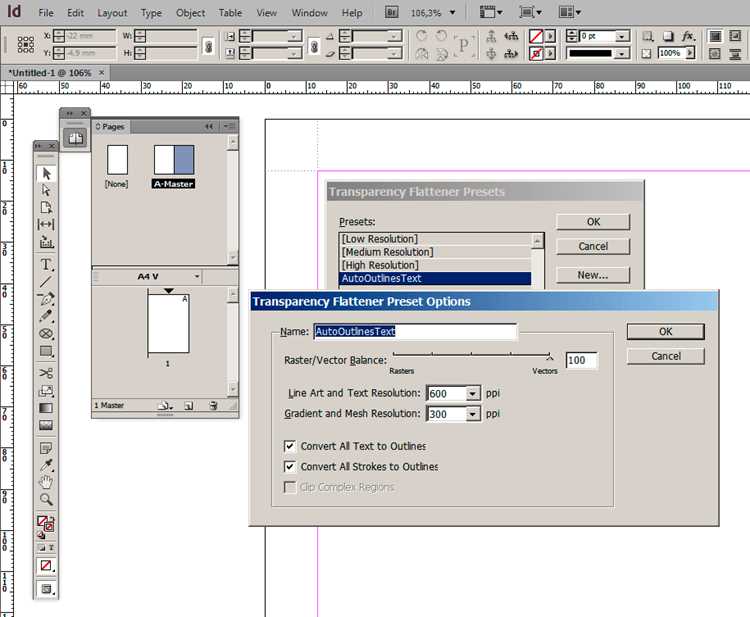The height and width of the screenshot is (617, 750).
Task: Click Cancel in Preset Options dialog
Action: pyautogui.click(x=665, y=356)
